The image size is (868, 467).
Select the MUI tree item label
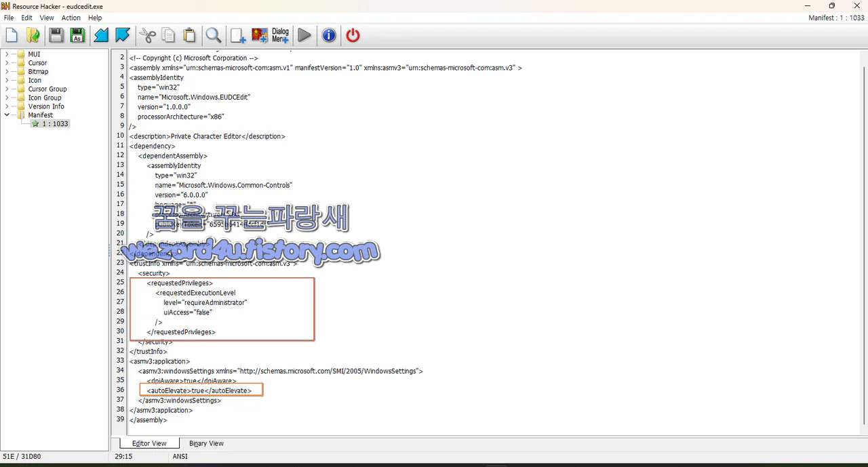pyautogui.click(x=34, y=54)
